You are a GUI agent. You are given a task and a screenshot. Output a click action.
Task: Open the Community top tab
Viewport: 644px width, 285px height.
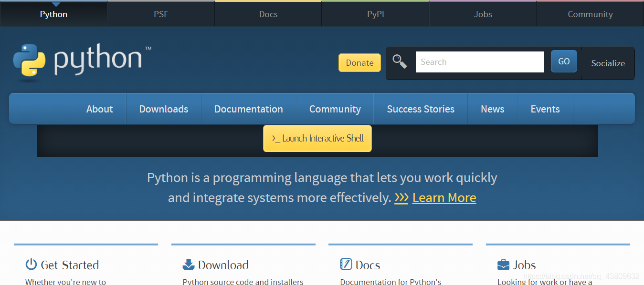590,14
